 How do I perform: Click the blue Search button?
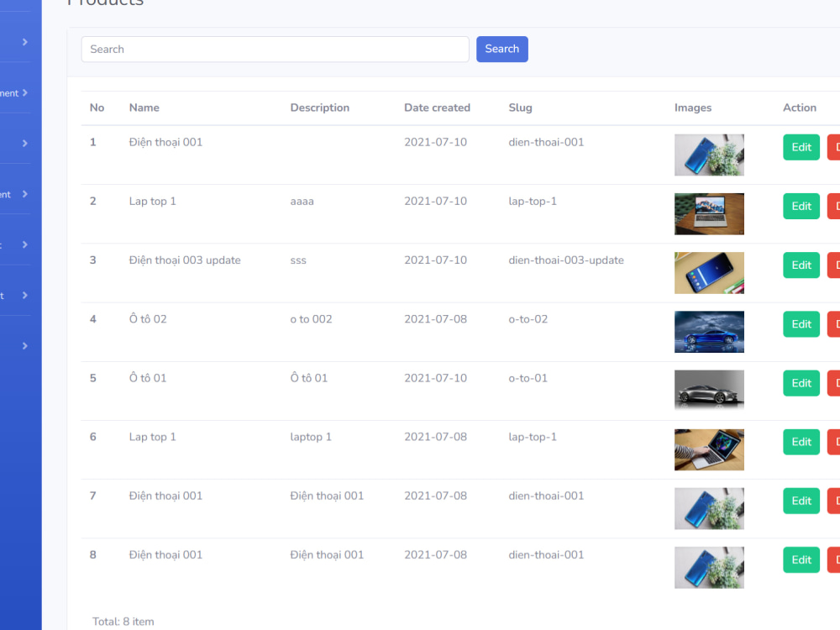click(502, 50)
